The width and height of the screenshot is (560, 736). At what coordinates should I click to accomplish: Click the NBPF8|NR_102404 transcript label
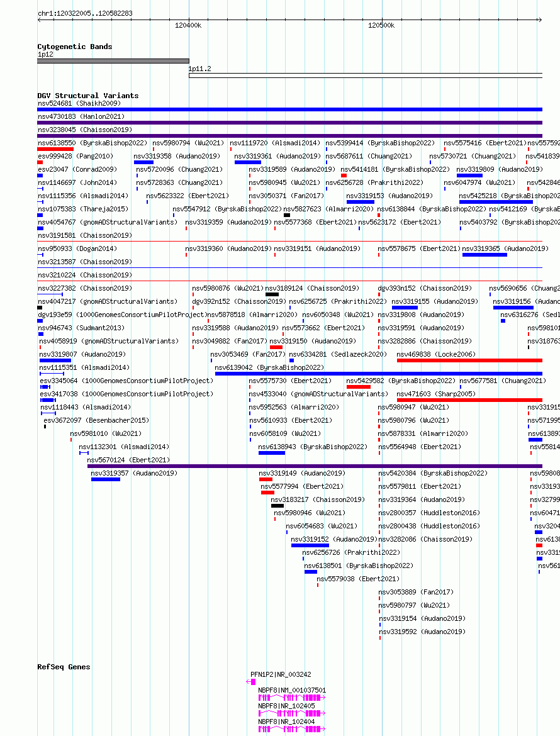pos(286,722)
